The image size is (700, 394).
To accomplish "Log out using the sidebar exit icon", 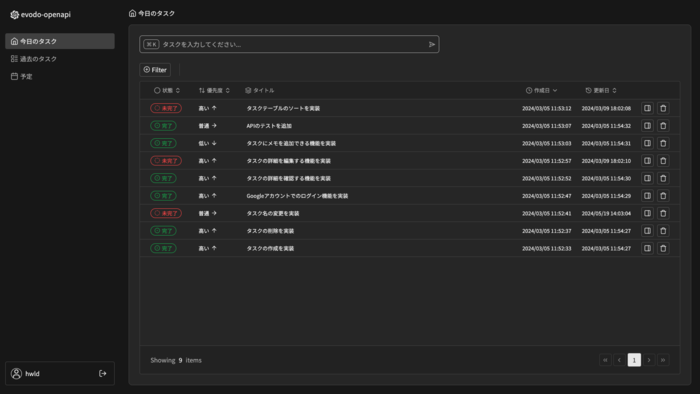I will [103, 373].
